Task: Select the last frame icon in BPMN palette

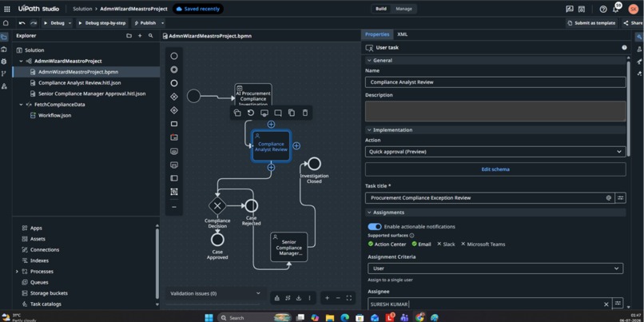Action: (x=174, y=192)
